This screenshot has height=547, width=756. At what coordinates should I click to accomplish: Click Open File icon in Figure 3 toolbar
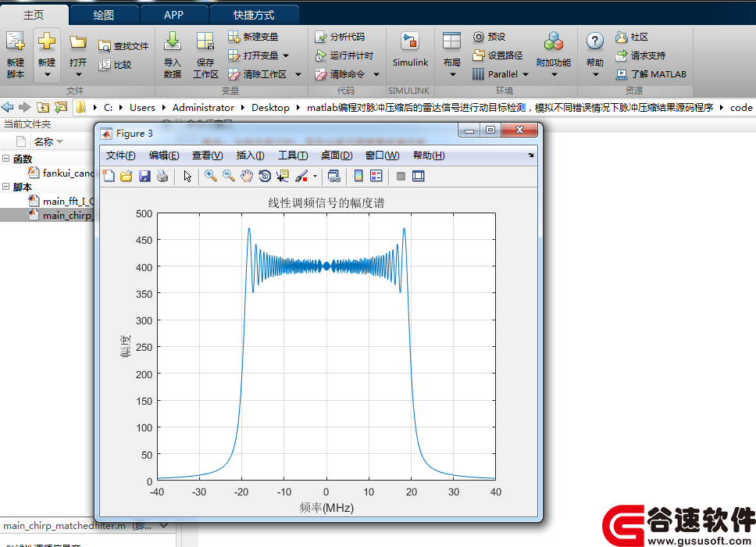pos(127,176)
